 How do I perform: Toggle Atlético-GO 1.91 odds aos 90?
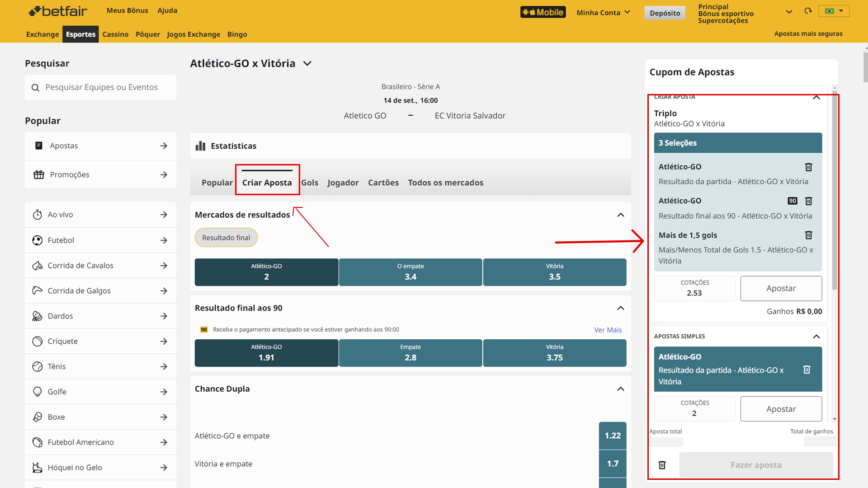pos(267,353)
